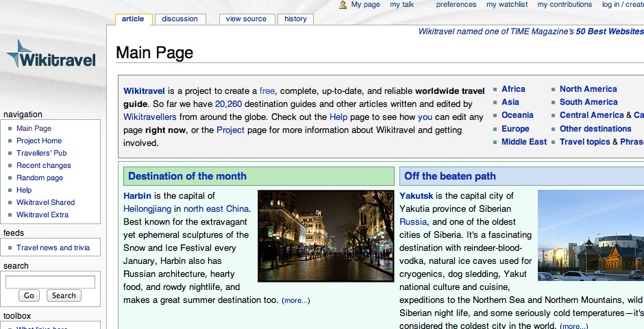Open the North America link

(588, 88)
